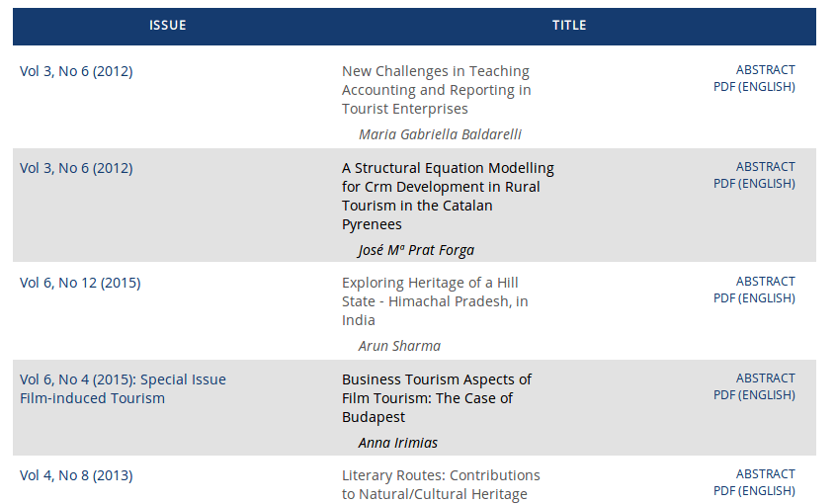The image size is (836, 504).
Task: Open Vol 3, No 6 issue in the Structural Equation row
Action: pos(76,168)
